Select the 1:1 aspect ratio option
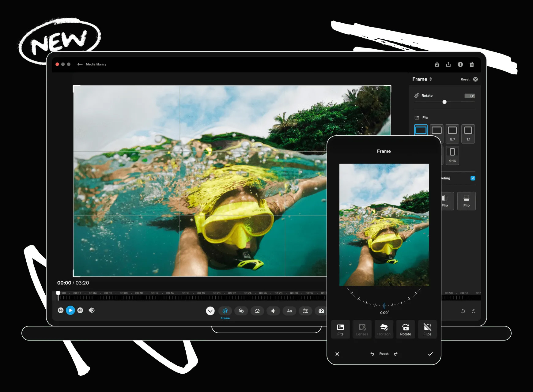The image size is (533, 392). coord(468,134)
